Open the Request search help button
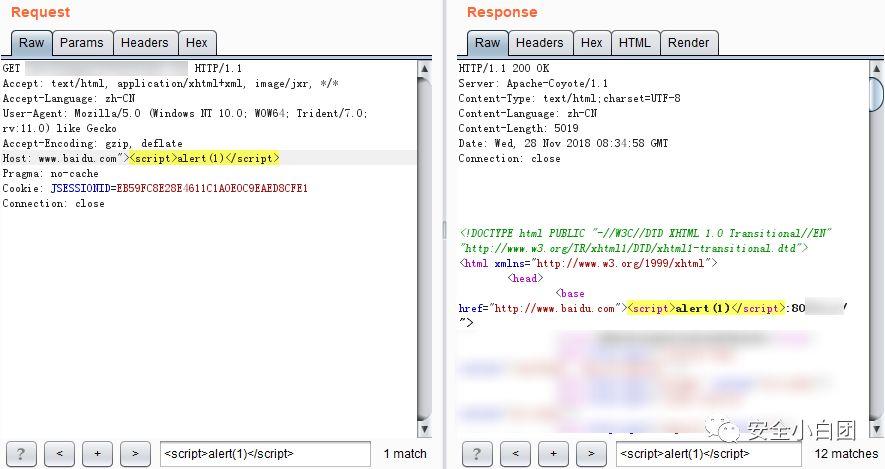Viewport: 885px width, 469px height. click(21, 454)
